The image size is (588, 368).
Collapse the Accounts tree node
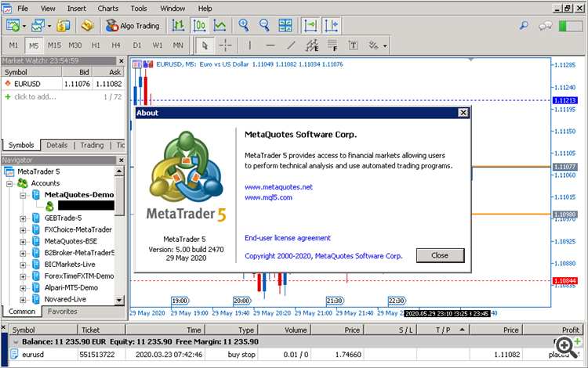[x=9, y=183]
